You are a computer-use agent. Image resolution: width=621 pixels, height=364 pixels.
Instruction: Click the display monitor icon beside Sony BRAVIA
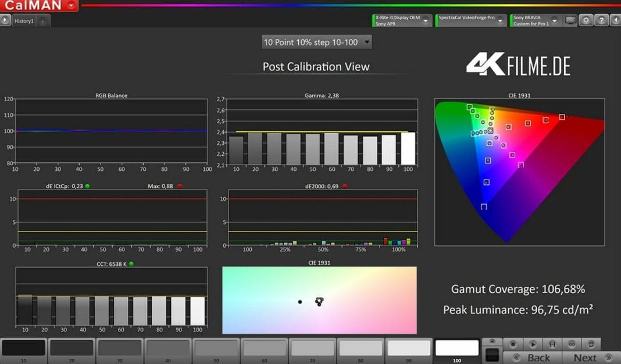(x=570, y=20)
